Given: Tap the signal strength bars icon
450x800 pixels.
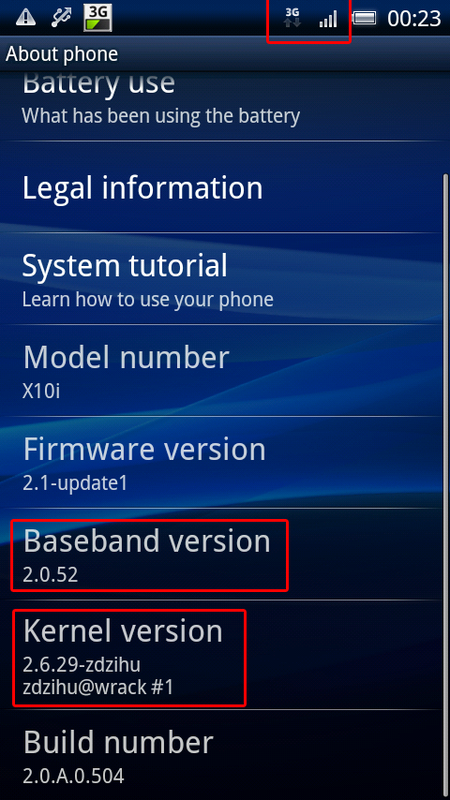Looking at the screenshot, I should [328, 19].
